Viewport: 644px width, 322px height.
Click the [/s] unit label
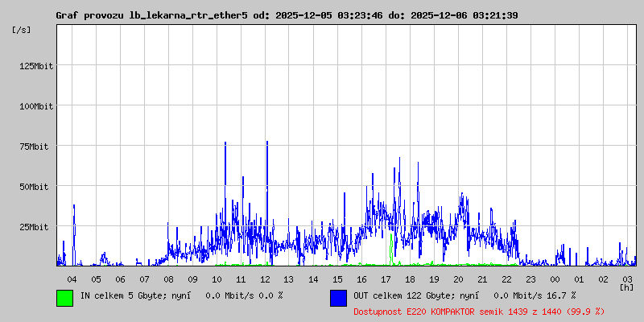click(22, 30)
